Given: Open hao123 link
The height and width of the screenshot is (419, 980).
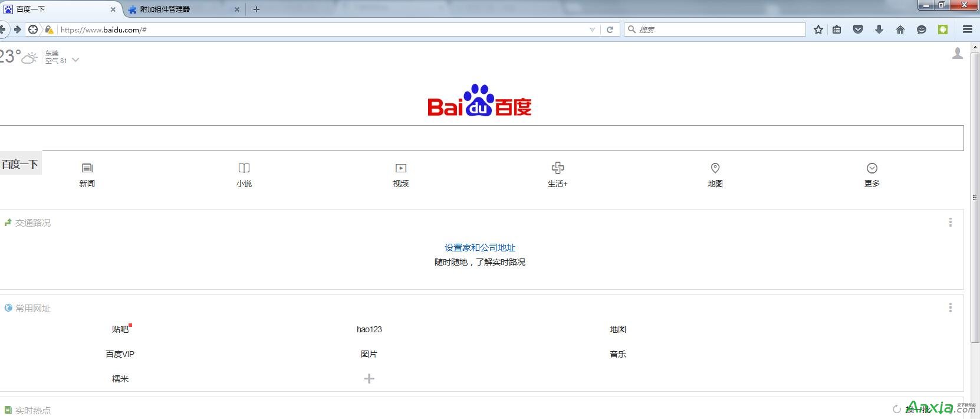Looking at the screenshot, I should [369, 329].
